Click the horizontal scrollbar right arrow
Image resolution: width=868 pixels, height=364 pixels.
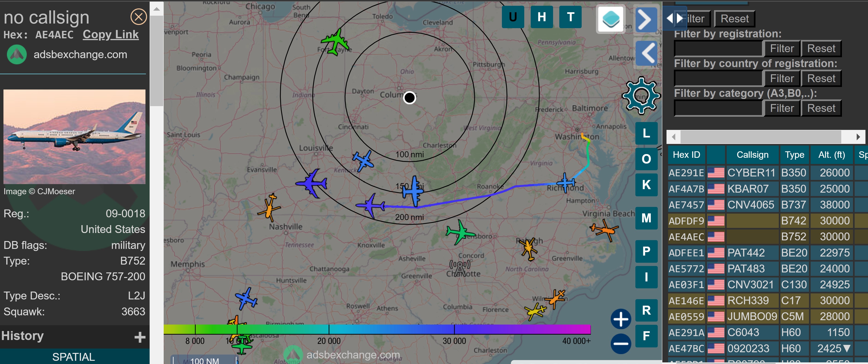click(858, 137)
